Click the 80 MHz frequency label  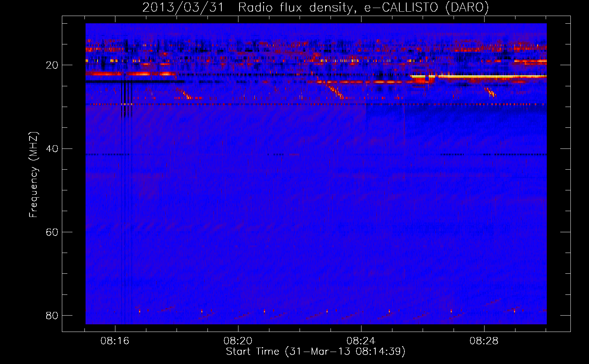coord(52,315)
